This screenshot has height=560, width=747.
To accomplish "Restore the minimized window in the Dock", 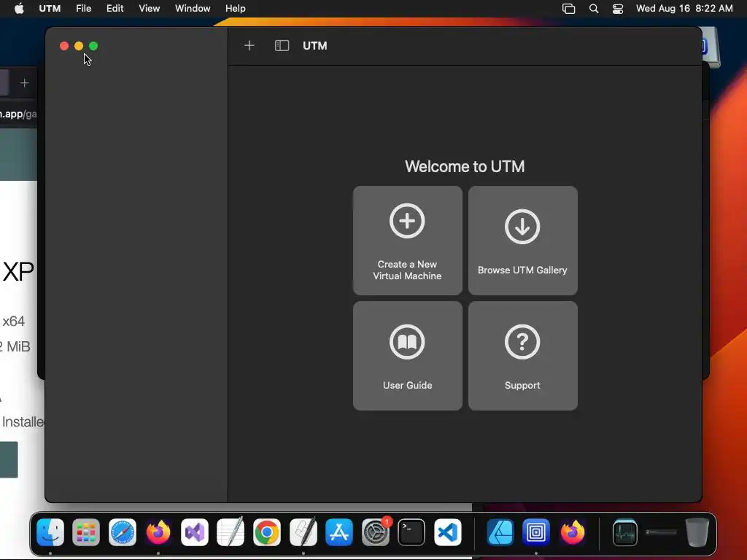I will coord(661,532).
